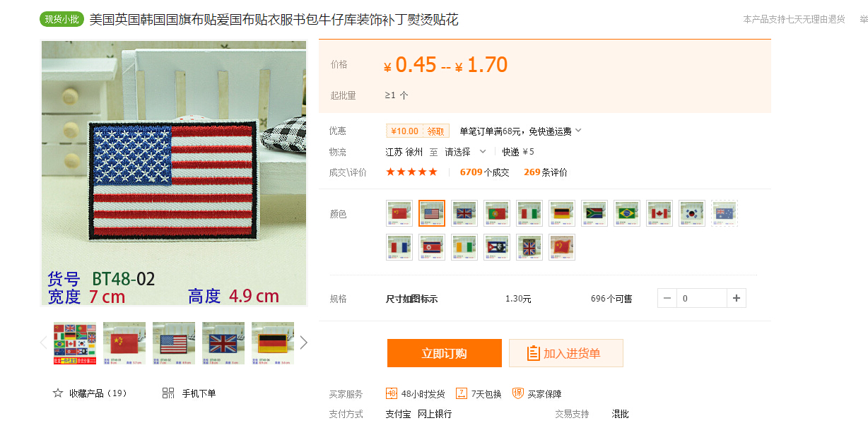Click the orange 立即订购 button
This screenshot has width=868, height=423.
pos(445,353)
